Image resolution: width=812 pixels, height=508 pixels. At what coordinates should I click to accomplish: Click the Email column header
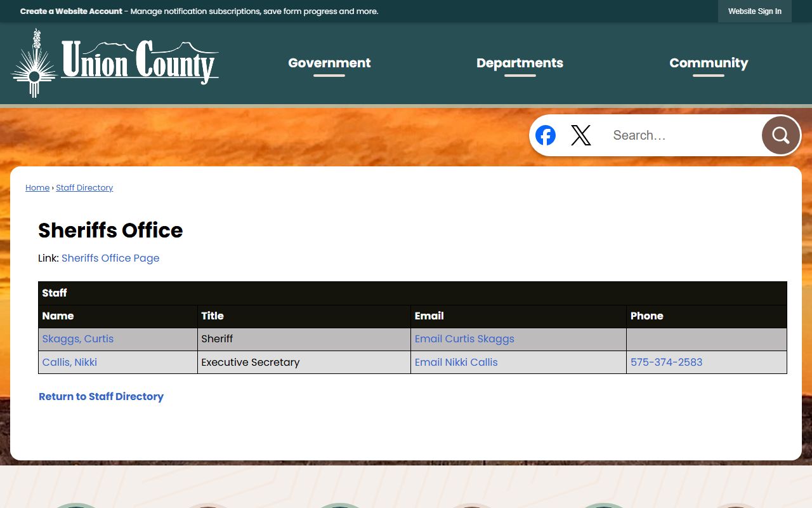(518, 316)
